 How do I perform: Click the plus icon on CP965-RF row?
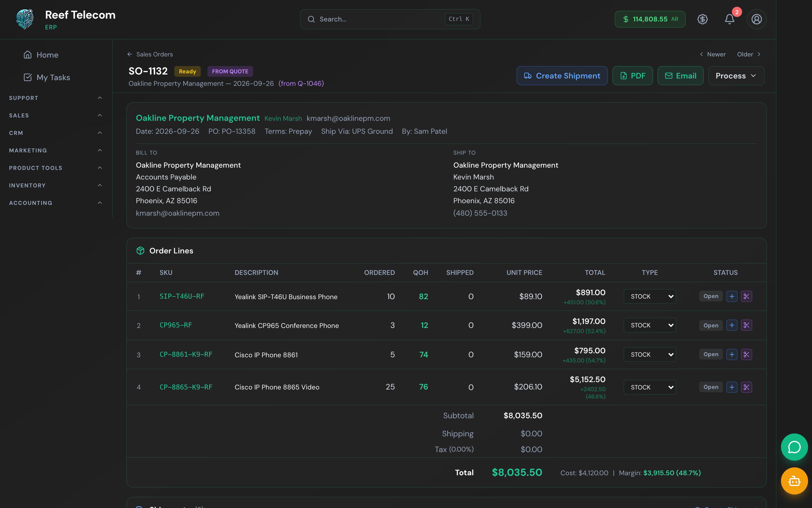(732, 325)
